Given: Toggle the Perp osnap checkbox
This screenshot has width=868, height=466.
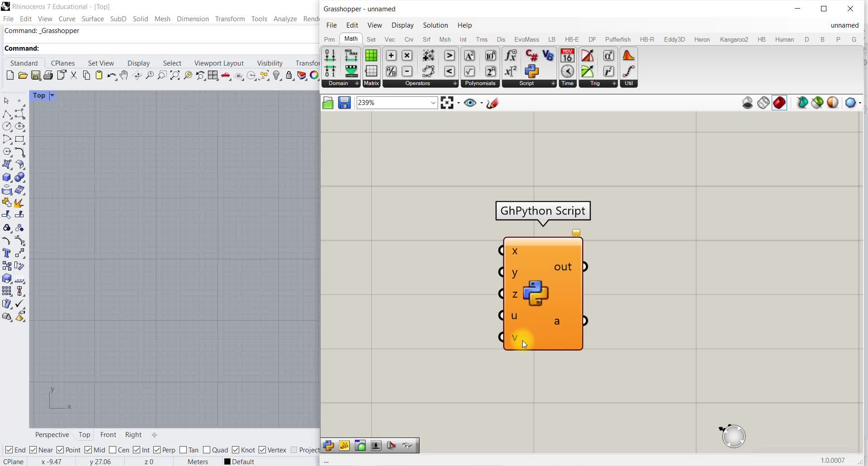Looking at the screenshot, I should (157, 450).
